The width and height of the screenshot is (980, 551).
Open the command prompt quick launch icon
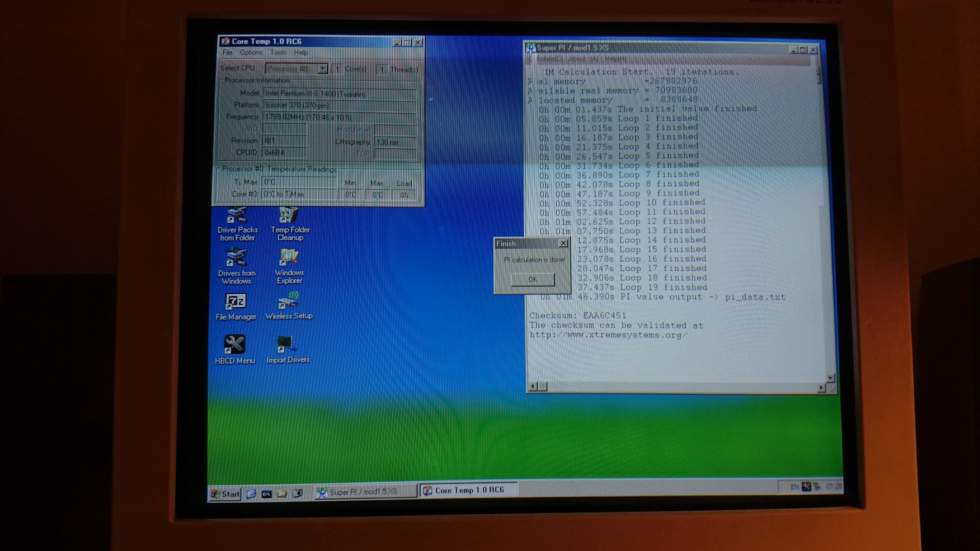(266, 493)
